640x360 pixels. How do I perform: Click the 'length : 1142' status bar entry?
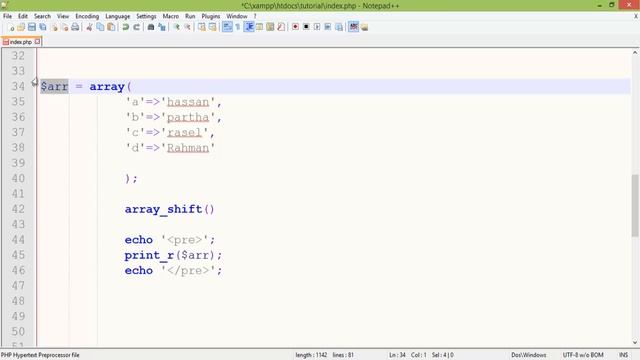click(311, 355)
